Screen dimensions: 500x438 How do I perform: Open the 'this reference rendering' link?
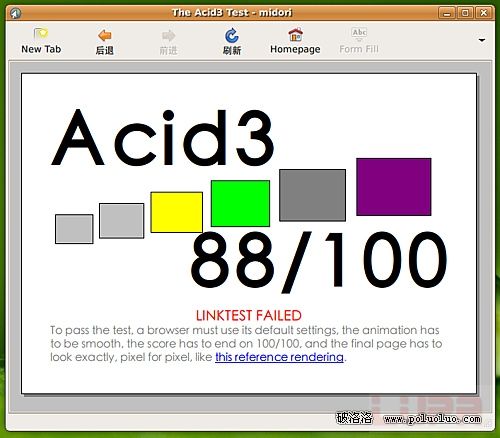[x=279, y=357]
